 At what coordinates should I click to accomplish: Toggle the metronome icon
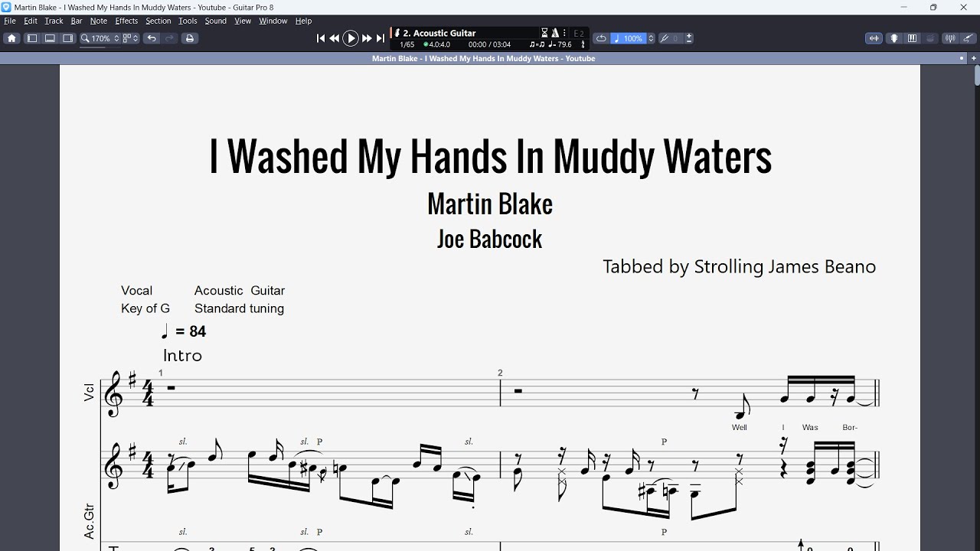[555, 33]
